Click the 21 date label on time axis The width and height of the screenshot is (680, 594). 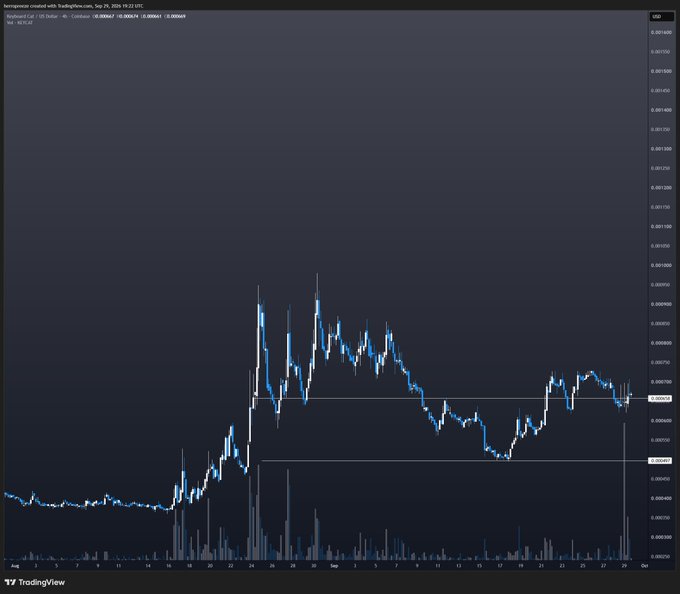pyautogui.click(x=541, y=565)
